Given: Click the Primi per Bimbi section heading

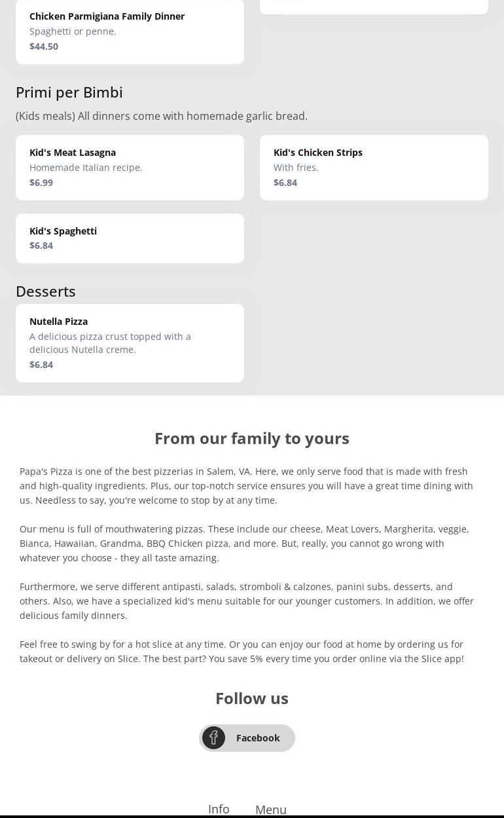Looking at the screenshot, I should pos(69,92).
